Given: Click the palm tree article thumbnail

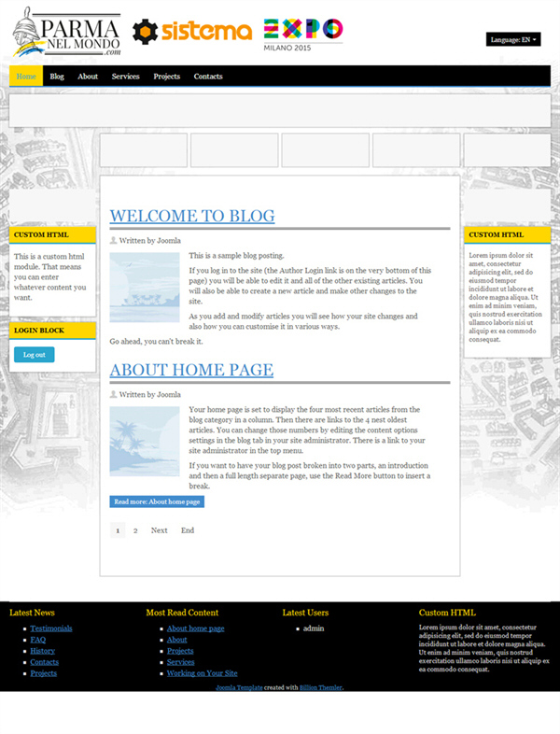Looking at the screenshot, I should coord(144,441).
